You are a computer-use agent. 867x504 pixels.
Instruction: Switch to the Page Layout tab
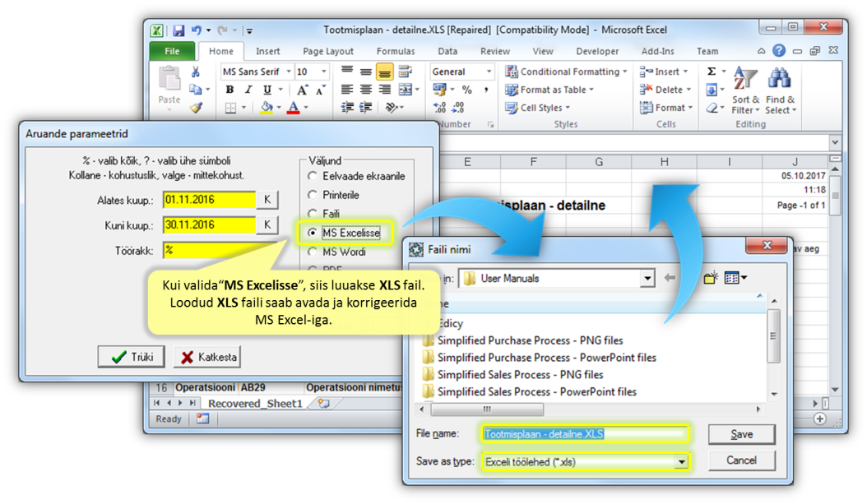[x=328, y=51]
